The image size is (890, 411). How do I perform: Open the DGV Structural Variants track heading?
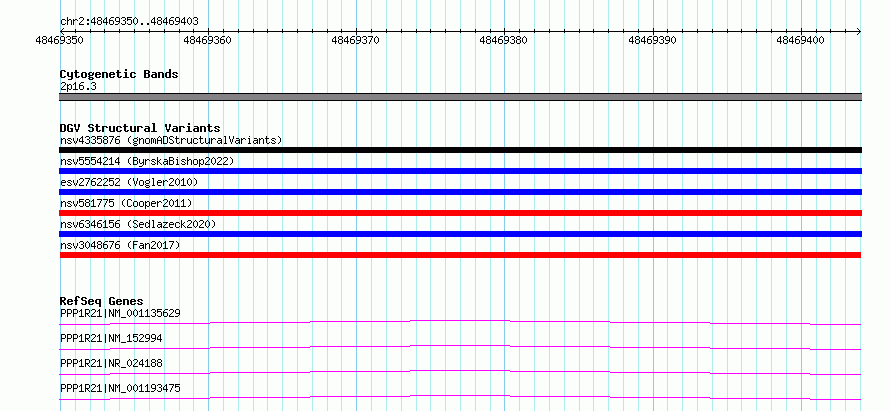[x=140, y=128]
